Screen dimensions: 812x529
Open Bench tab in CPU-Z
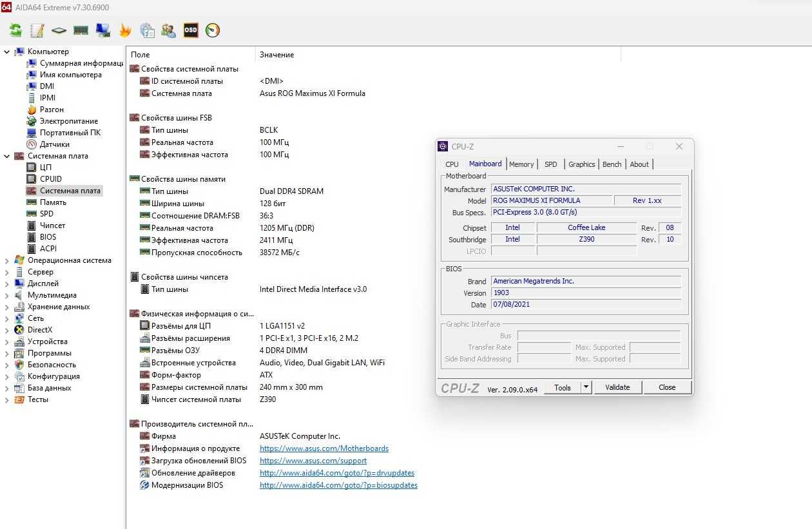pos(612,164)
